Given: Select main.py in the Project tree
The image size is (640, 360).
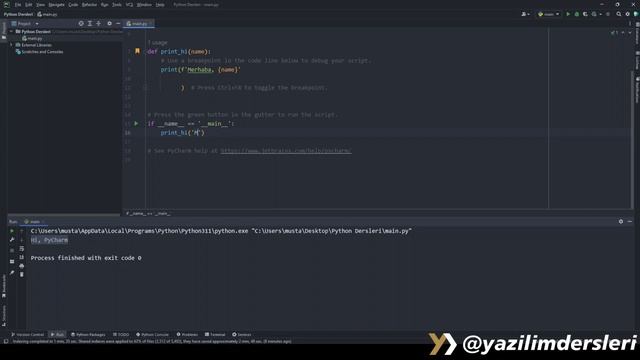Looking at the screenshot, I should (32, 38).
